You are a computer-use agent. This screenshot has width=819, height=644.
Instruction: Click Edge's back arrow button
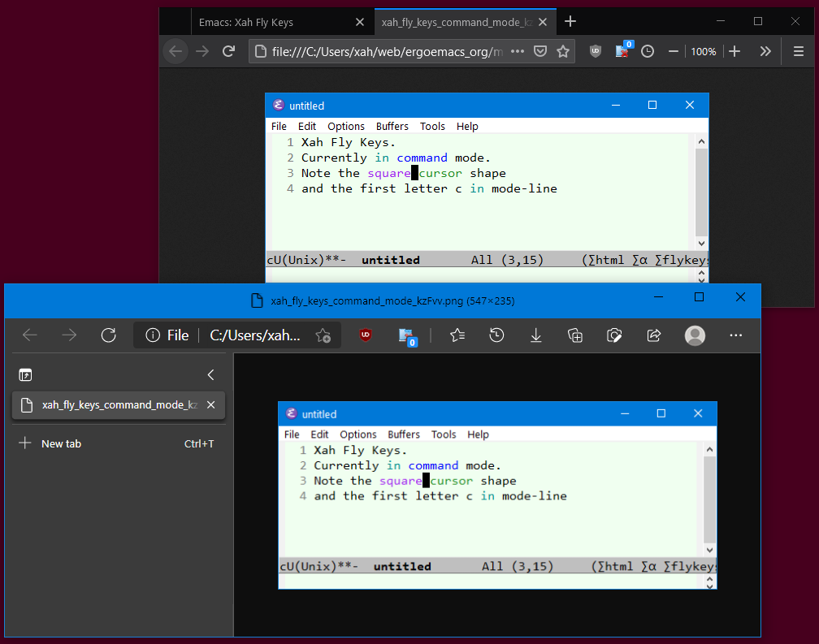(30, 335)
